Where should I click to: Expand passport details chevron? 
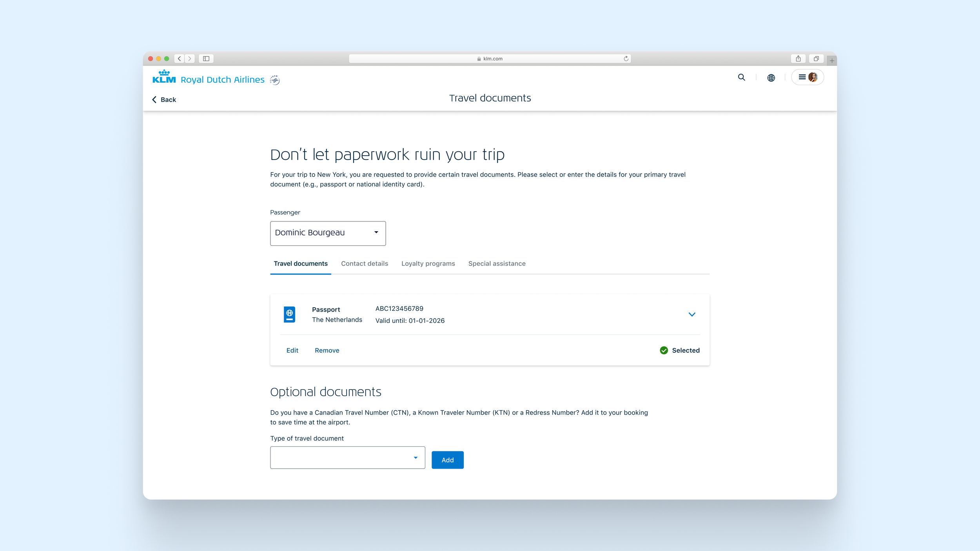(x=692, y=314)
